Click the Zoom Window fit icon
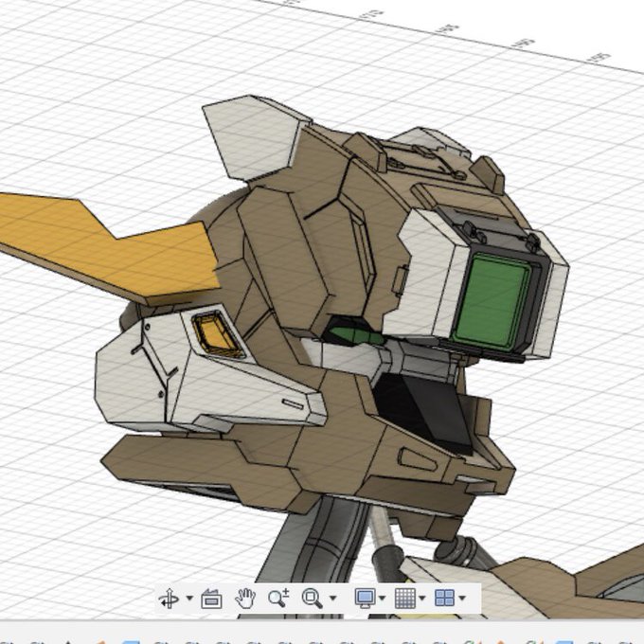This screenshot has width=644, height=644. click(312, 598)
